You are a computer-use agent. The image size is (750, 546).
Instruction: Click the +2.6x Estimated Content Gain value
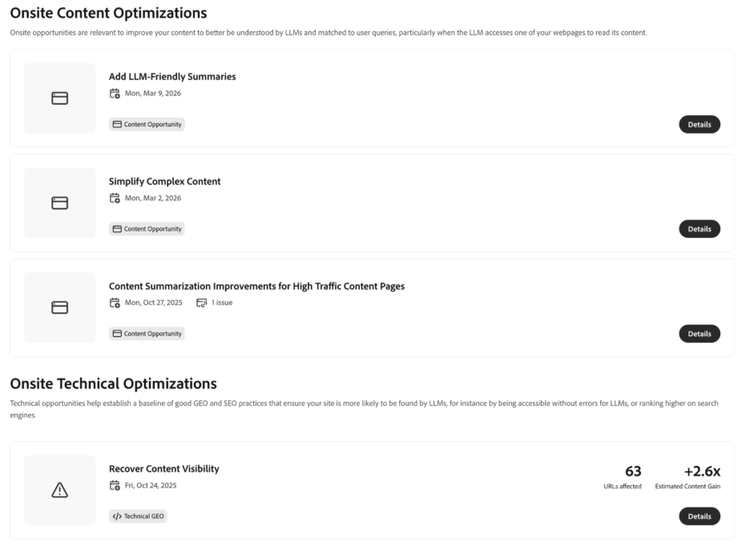701,472
